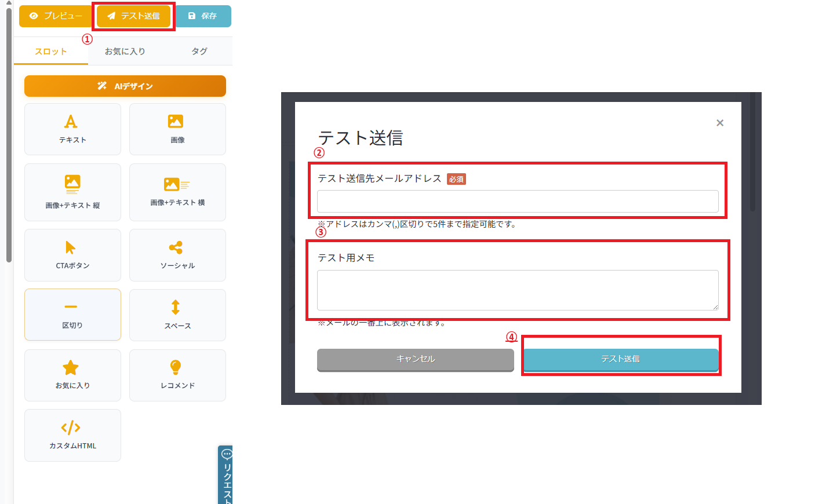Select the お気に入り slot element
Screen dimensions: 815x504
(x=72, y=375)
